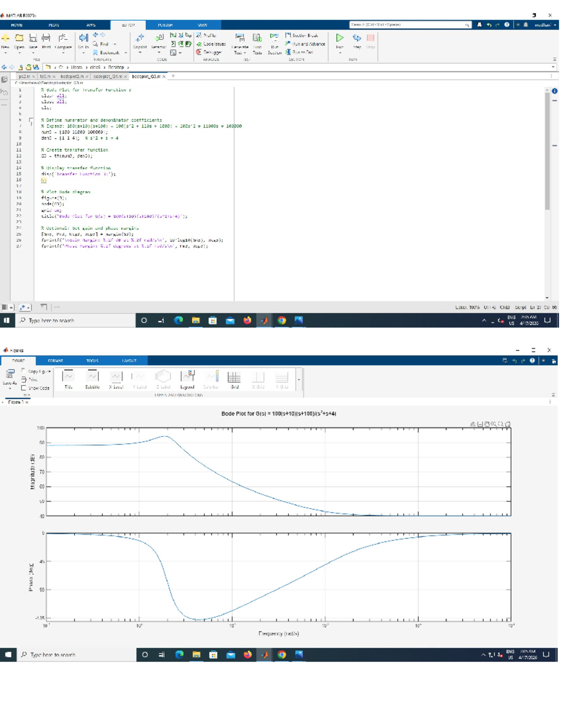Click the Refactor icon
563x728 pixels.
159,38
